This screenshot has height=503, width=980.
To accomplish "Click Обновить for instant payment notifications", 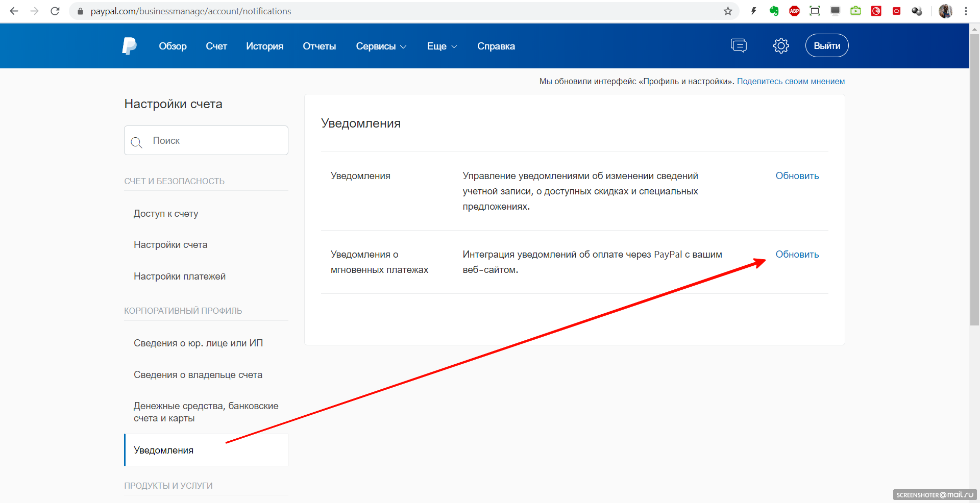I will click(797, 255).
